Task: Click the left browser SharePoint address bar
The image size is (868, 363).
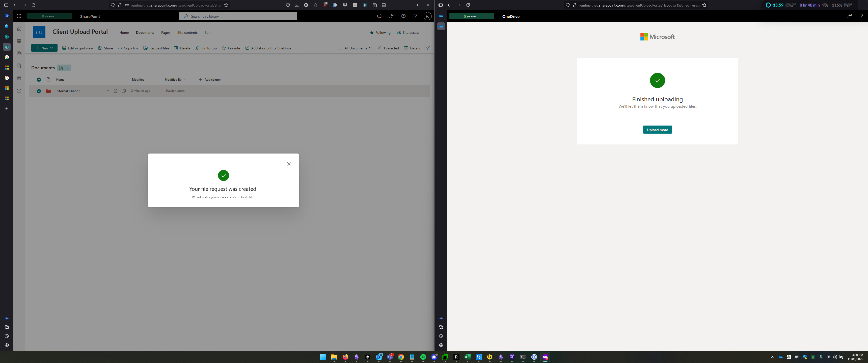Action: pyautogui.click(x=176, y=5)
